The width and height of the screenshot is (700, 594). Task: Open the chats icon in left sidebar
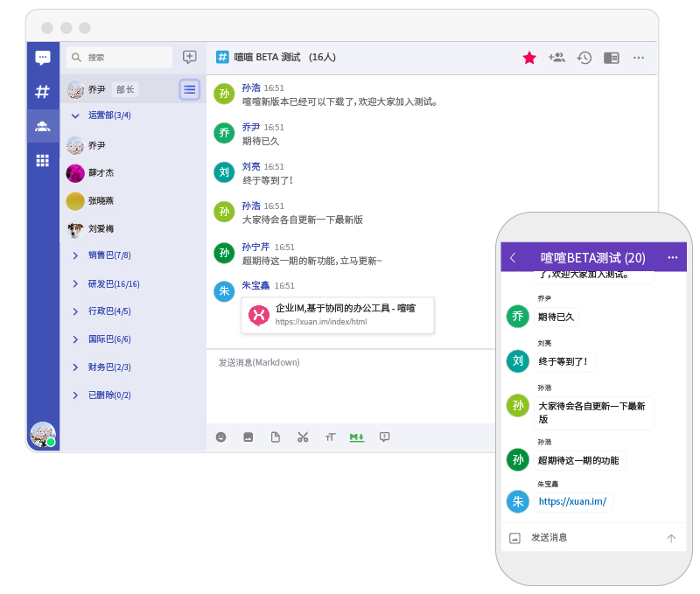42,58
